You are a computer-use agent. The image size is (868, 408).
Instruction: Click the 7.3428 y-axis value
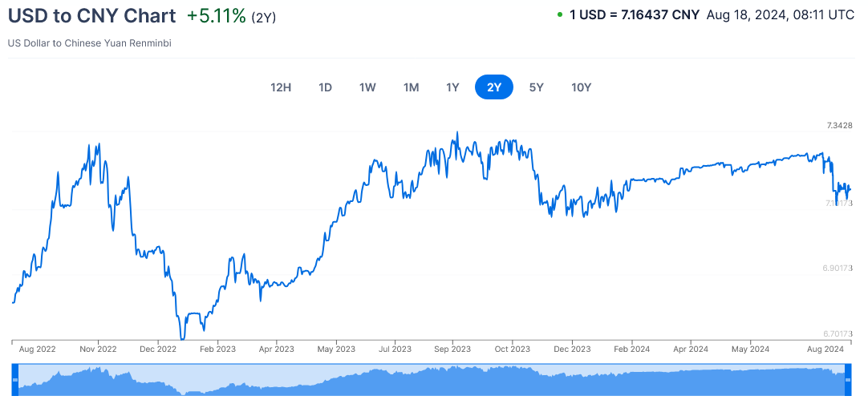[839, 126]
